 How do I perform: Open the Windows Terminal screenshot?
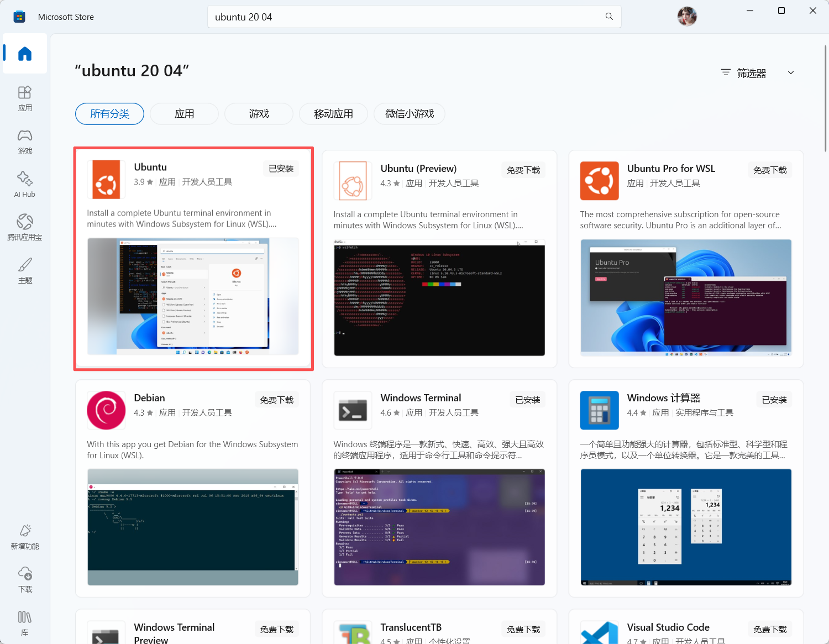[x=439, y=527]
